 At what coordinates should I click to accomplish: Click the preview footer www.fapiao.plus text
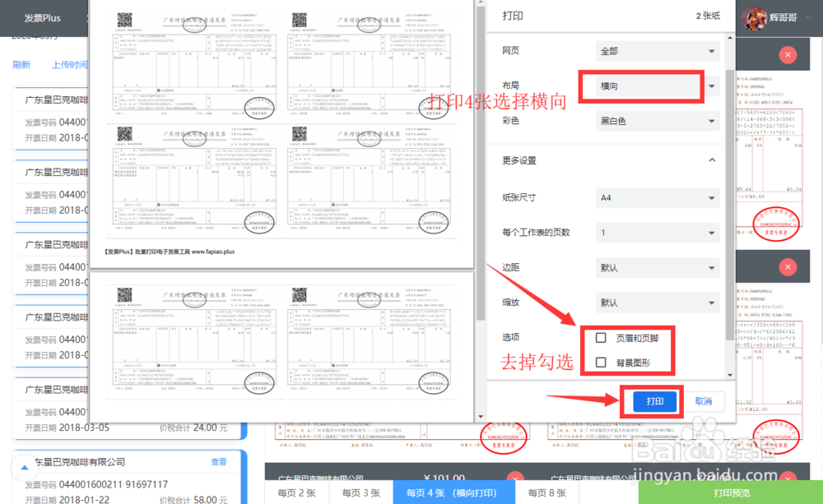[x=212, y=252]
